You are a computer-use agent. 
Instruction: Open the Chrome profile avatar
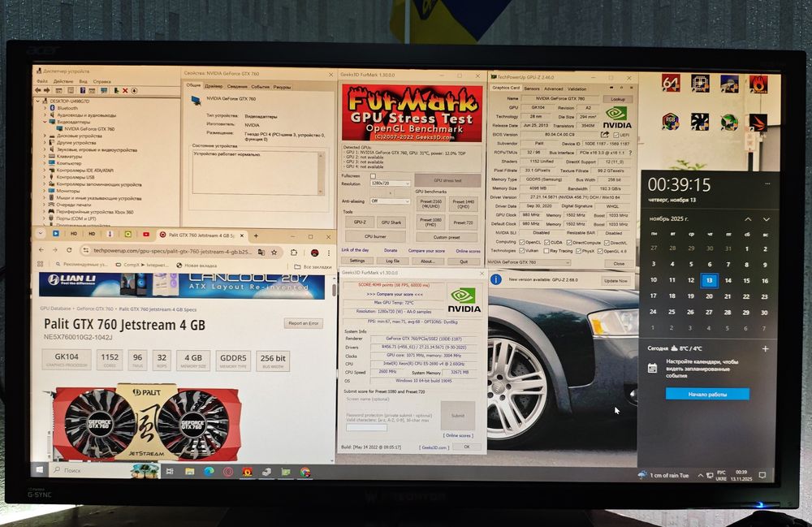[x=314, y=253]
